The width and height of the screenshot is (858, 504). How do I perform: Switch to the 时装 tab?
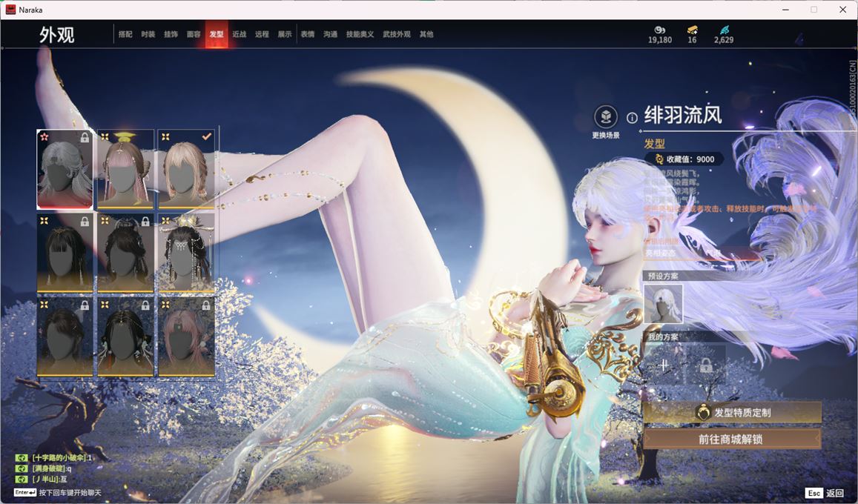(148, 34)
